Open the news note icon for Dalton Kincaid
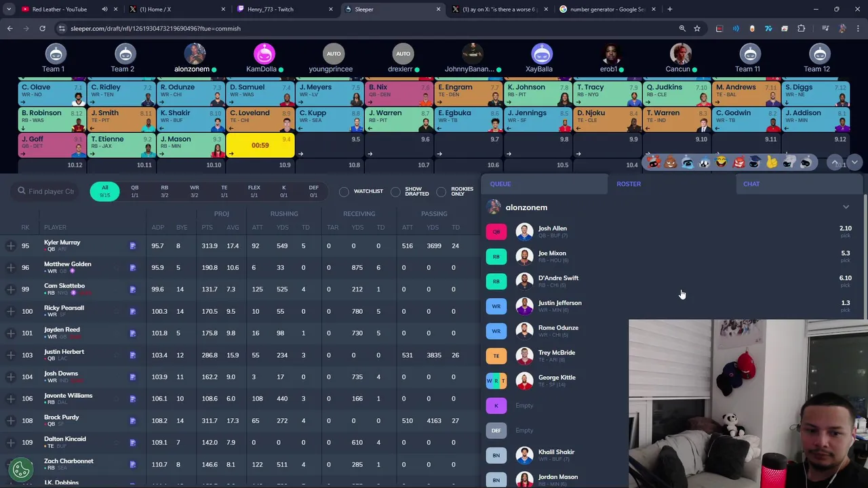This screenshot has width=868, height=488. click(133, 443)
